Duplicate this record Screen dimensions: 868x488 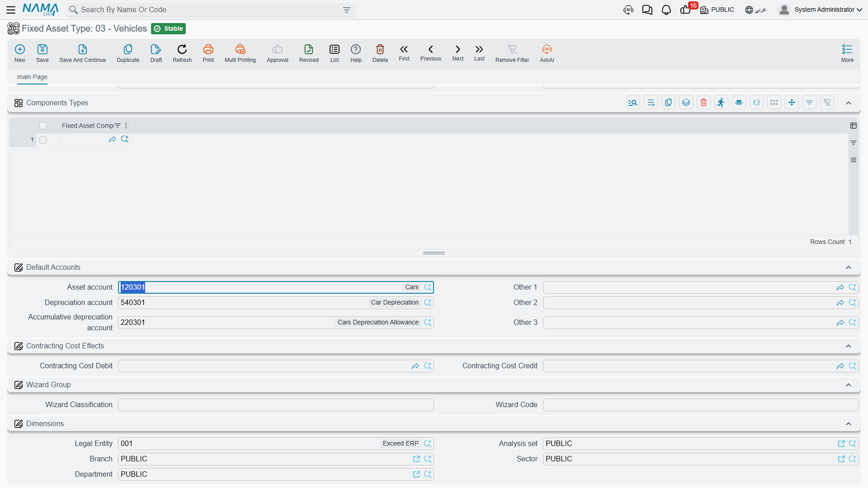tap(128, 53)
